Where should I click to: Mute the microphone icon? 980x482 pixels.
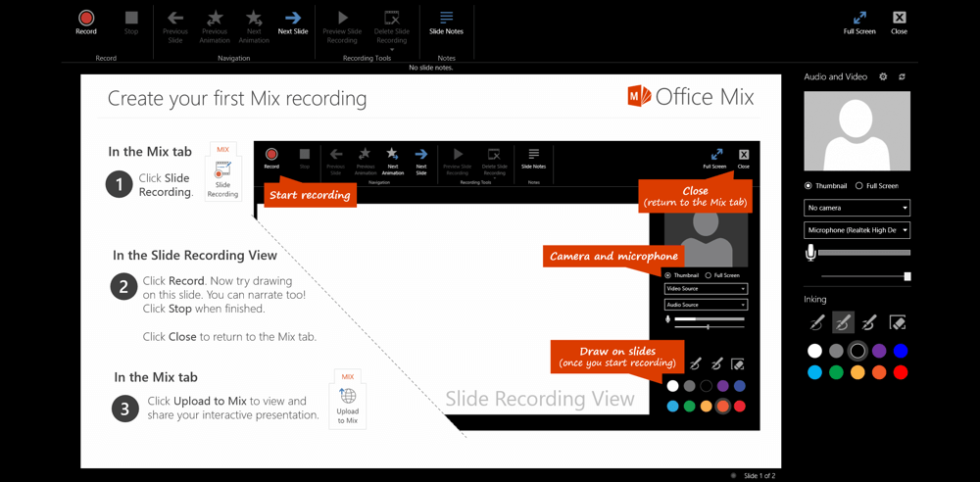(x=810, y=253)
